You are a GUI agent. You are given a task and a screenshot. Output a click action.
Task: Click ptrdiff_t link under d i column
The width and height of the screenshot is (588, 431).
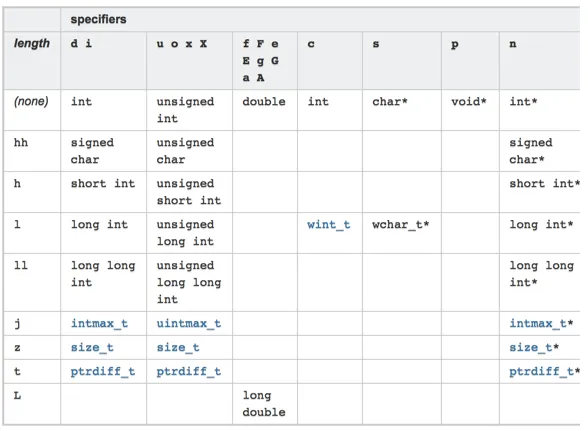pyautogui.click(x=103, y=371)
